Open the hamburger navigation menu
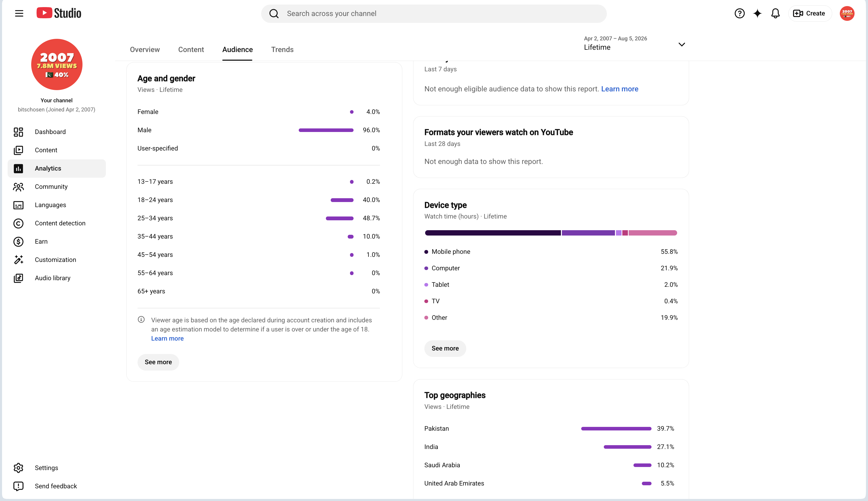Image resolution: width=868 pixels, height=501 pixels. (x=19, y=13)
